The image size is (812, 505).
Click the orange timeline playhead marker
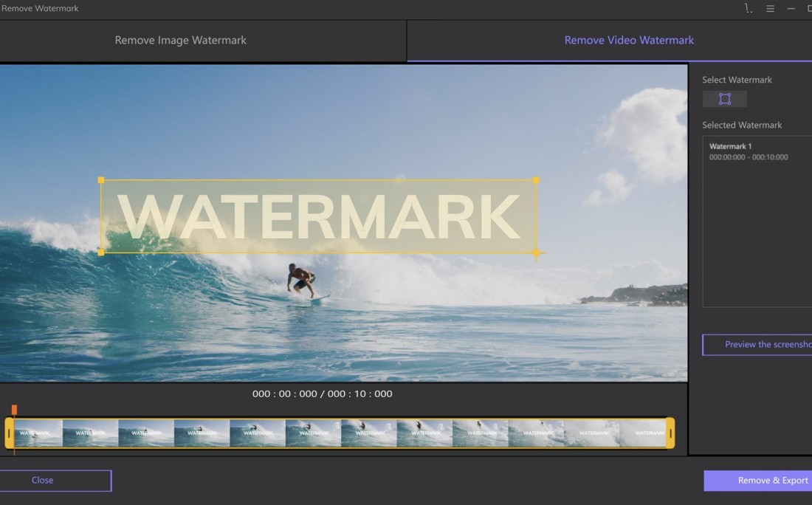14,410
